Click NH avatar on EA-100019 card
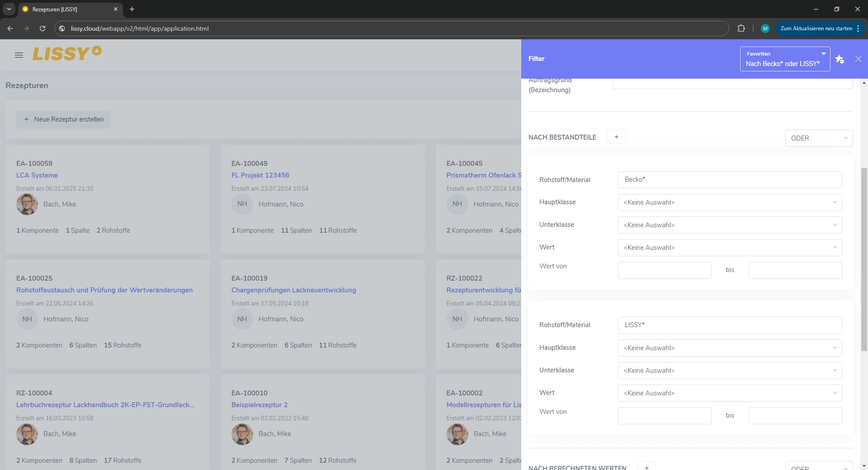The height and width of the screenshot is (470, 868). [242, 319]
